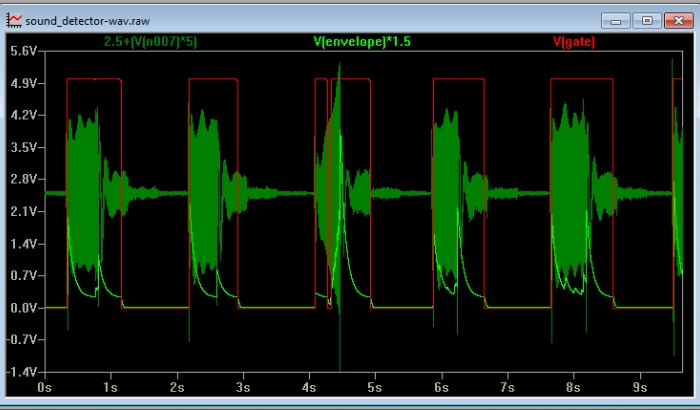Click the 4.2V vertical axis label
The height and width of the screenshot is (410, 700).
pyautogui.click(x=23, y=115)
